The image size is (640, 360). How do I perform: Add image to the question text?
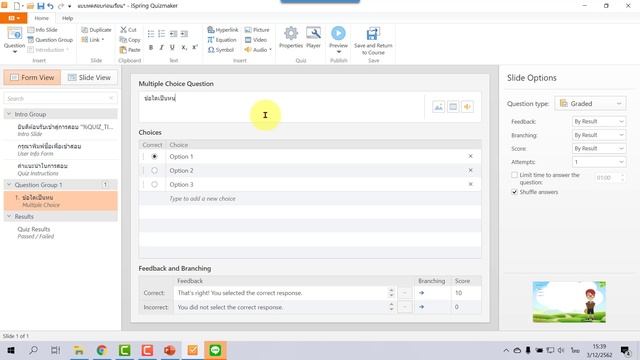click(438, 107)
